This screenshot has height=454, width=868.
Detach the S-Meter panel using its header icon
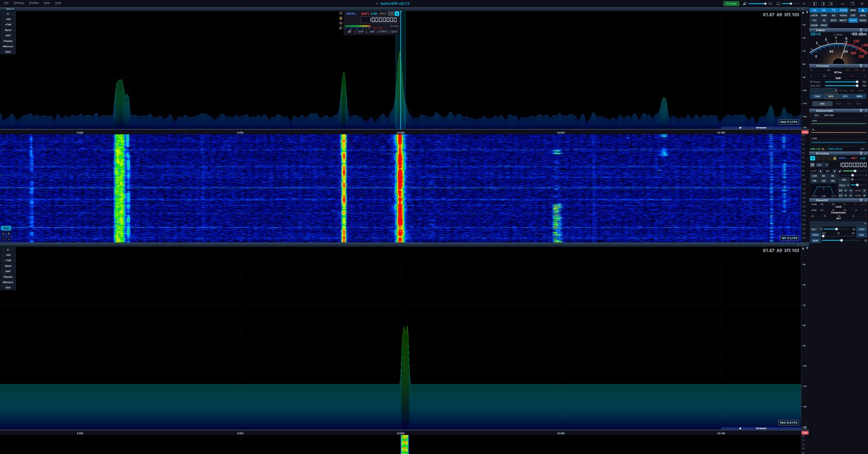[861, 30]
